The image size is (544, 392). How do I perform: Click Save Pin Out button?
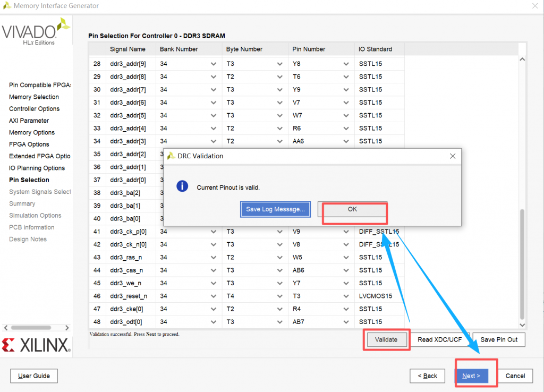(x=498, y=340)
